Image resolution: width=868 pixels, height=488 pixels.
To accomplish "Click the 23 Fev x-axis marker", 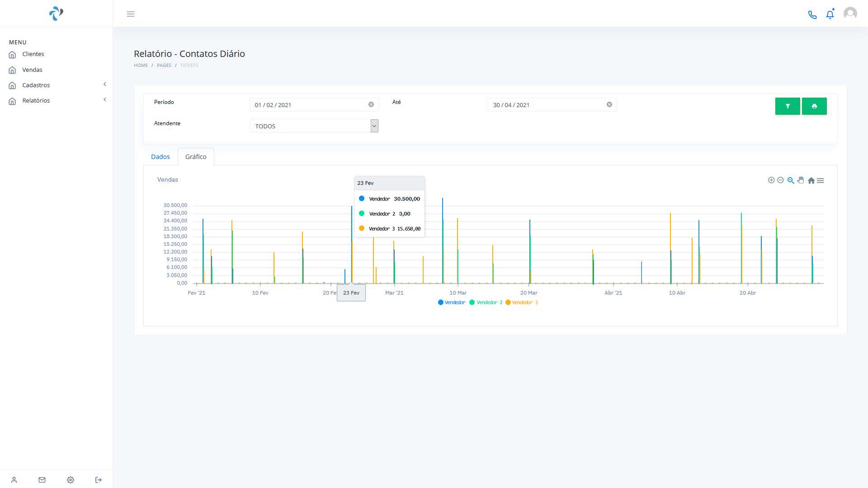I will (x=351, y=293).
